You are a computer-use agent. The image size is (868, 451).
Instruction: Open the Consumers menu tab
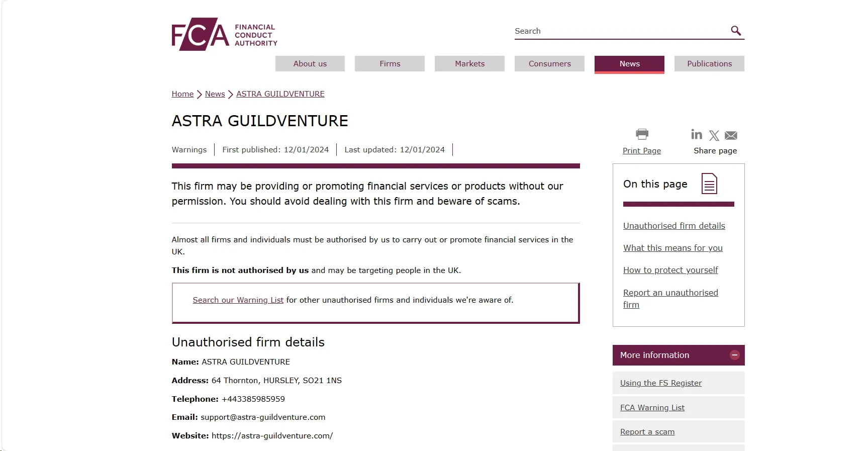coord(549,64)
